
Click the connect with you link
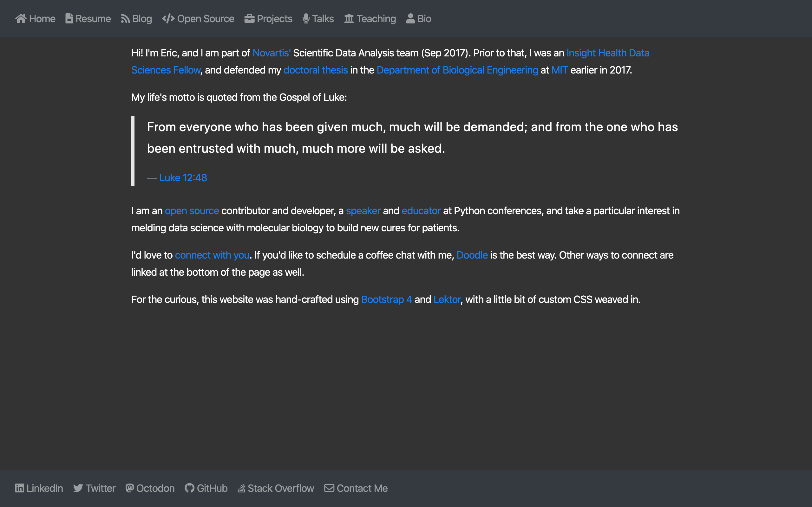pos(212,255)
